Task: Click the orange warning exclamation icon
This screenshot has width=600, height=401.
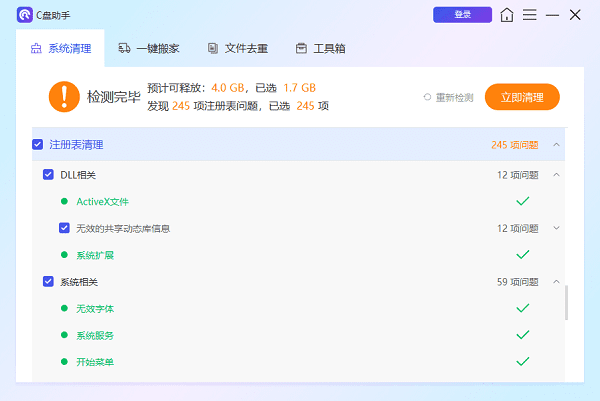Action: tap(64, 96)
